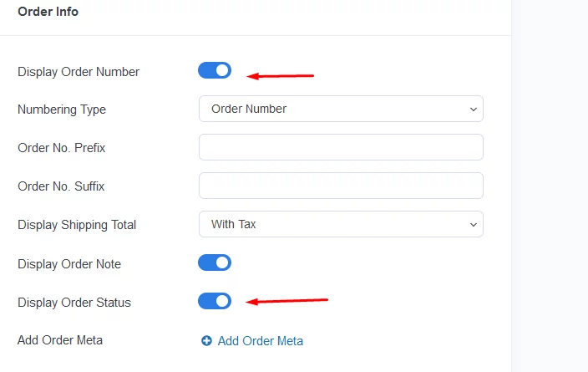Image resolution: width=588 pixels, height=372 pixels.
Task: Click the Order No. Prefix label
Action: click(62, 148)
